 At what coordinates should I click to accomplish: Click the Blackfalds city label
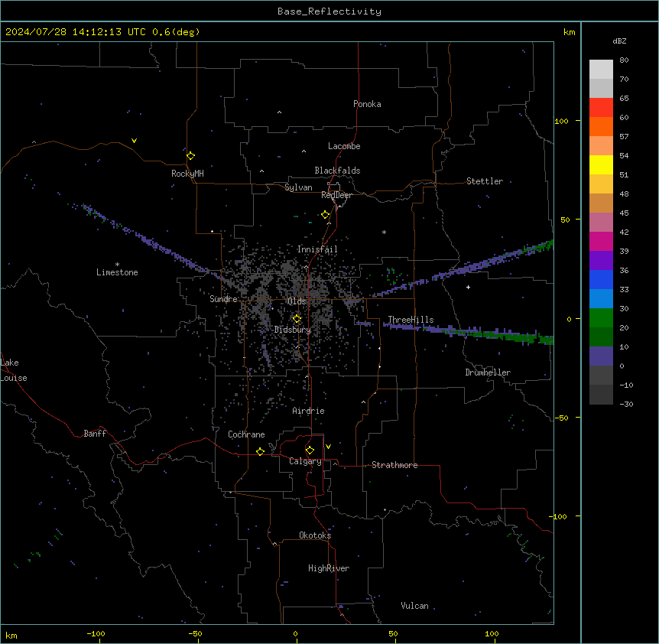click(337, 171)
